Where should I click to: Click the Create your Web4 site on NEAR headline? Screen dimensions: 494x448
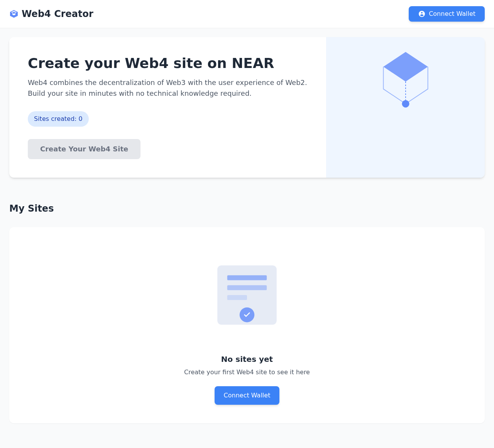pos(151,63)
